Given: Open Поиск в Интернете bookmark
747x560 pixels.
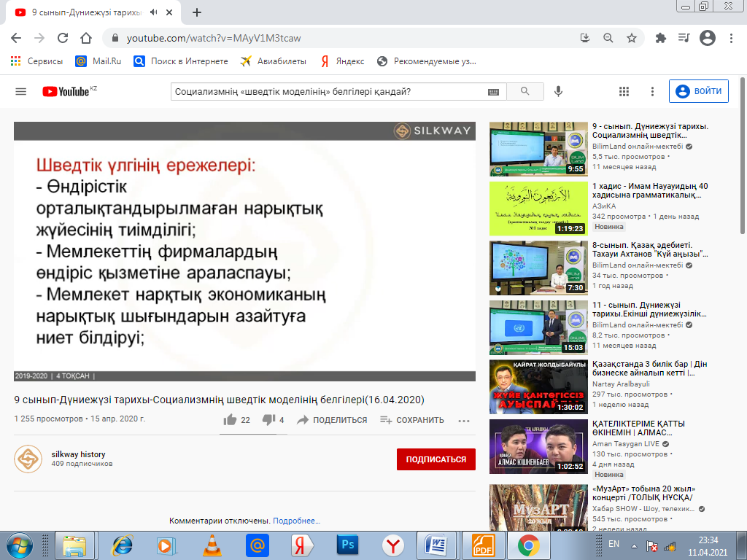Looking at the screenshot, I should point(181,61).
